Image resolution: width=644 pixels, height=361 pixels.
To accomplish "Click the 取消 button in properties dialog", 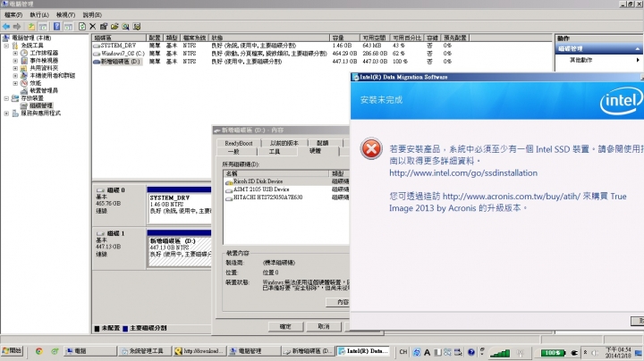I will tap(324, 326).
